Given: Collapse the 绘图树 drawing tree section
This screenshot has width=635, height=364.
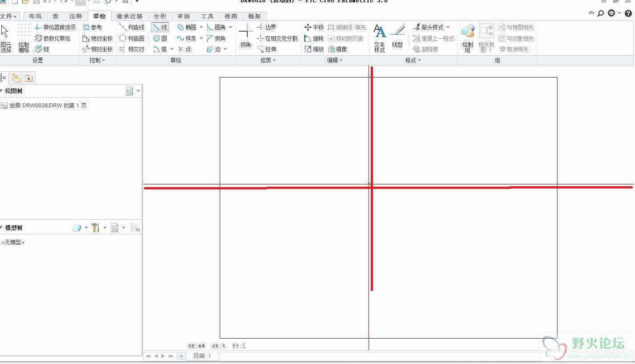Looking at the screenshot, I should (1, 91).
